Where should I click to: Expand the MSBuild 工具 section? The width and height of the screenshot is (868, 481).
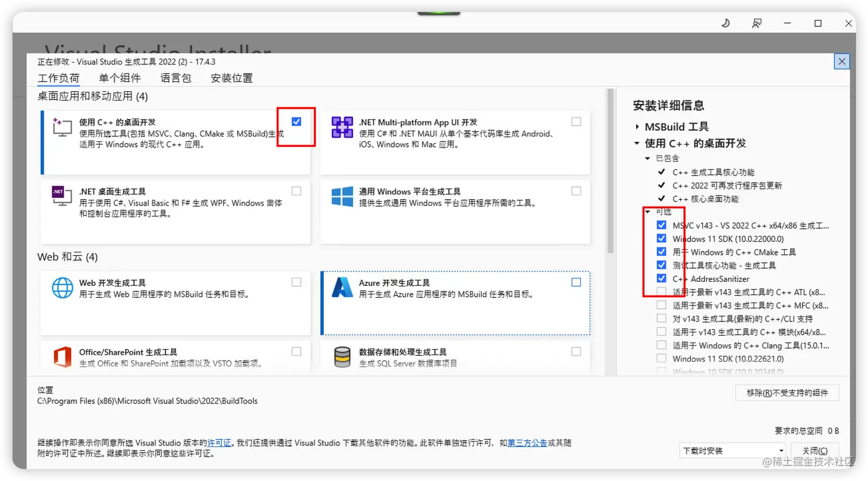637,127
